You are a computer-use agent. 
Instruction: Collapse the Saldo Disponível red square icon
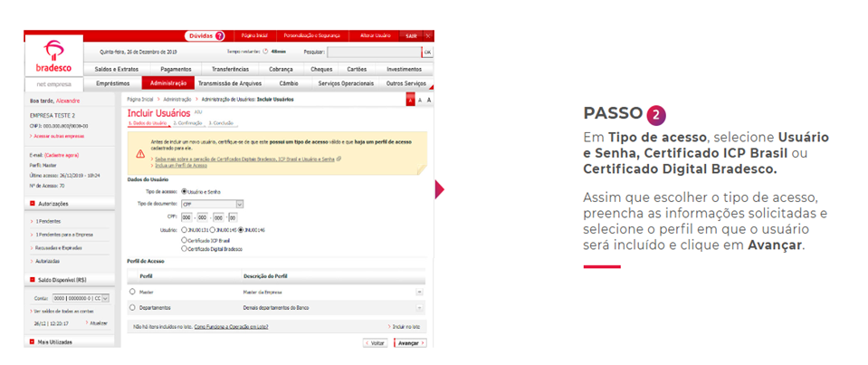click(33, 280)
